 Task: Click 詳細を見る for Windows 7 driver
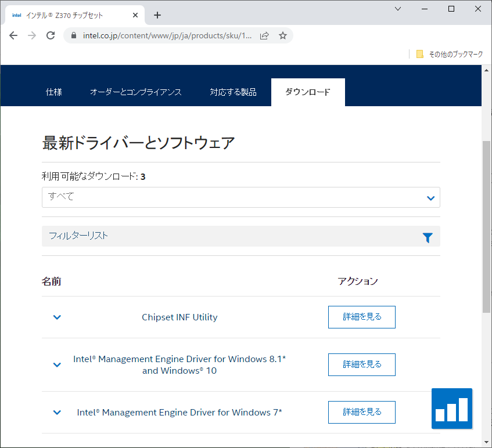tap(362, 412)
